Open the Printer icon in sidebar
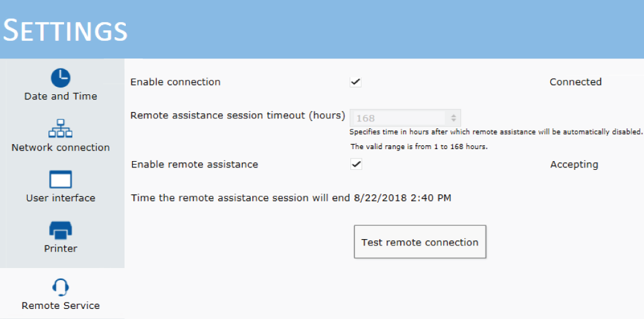This screenshot has height=319, width=644. [x=60, y=230]
